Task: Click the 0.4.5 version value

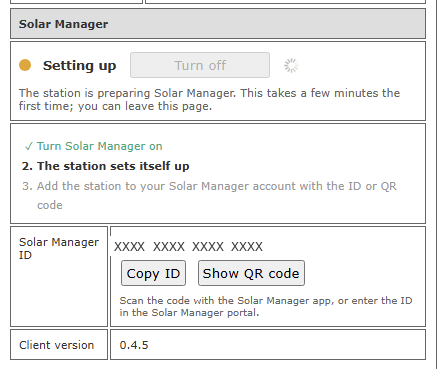Action: tap(134, 345)
